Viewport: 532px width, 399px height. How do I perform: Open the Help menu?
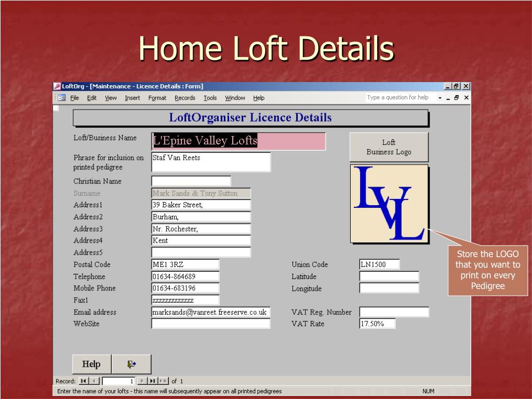pos(259,98)
